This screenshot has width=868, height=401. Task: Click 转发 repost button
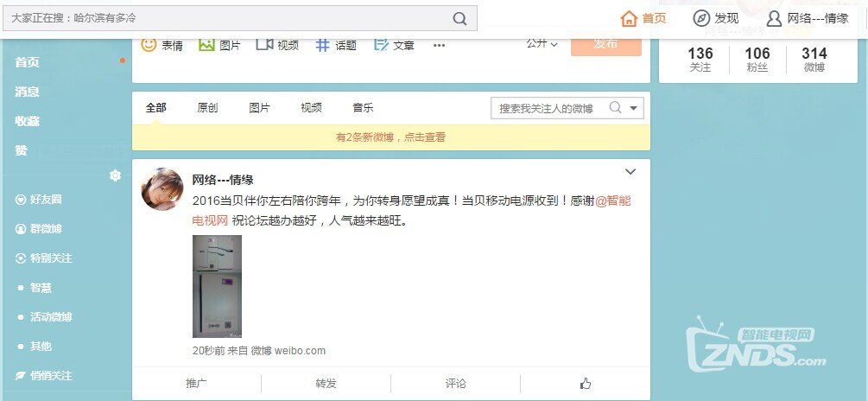click(326, 383)
